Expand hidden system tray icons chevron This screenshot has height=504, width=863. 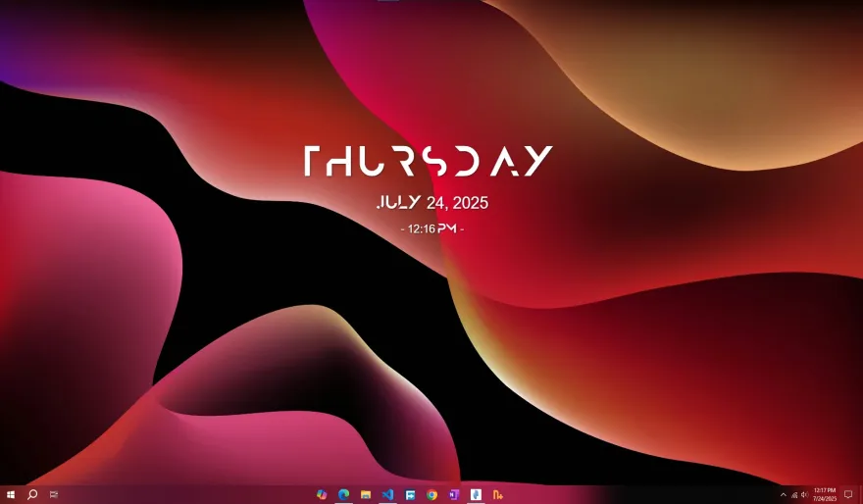point(784,494)
